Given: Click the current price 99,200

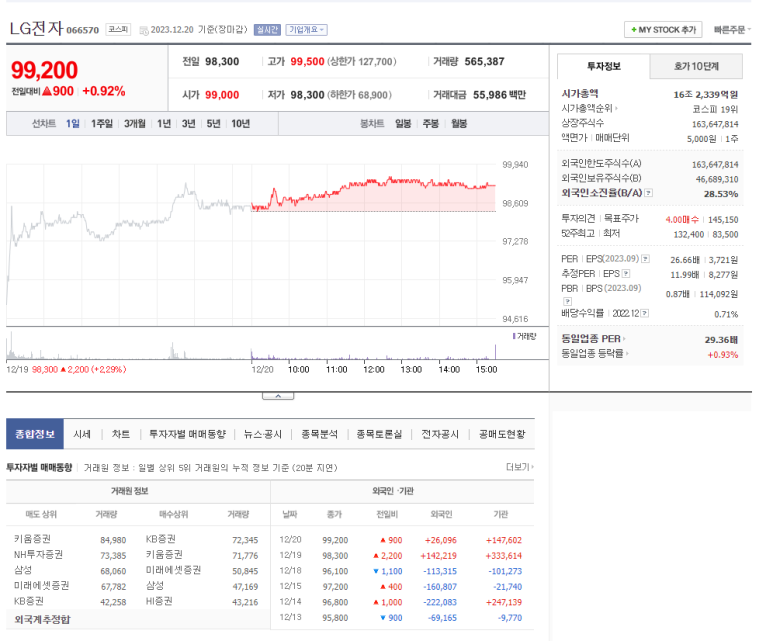Looking at the screenshot, I should (44, 70).
